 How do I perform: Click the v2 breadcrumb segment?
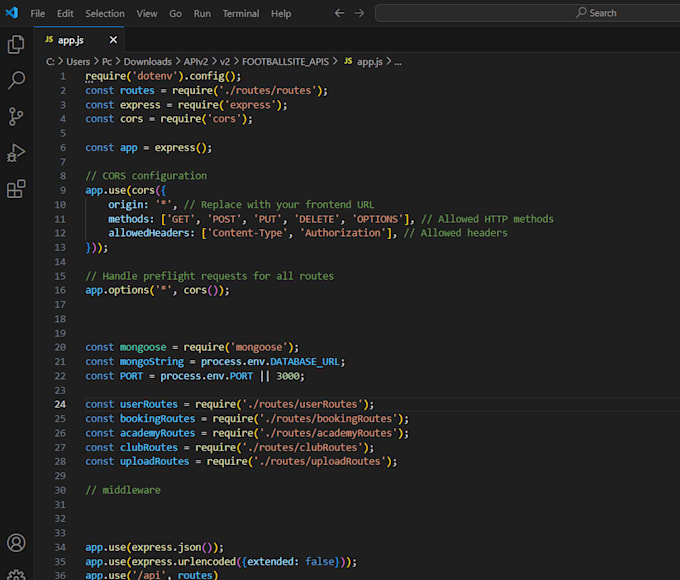225,62
